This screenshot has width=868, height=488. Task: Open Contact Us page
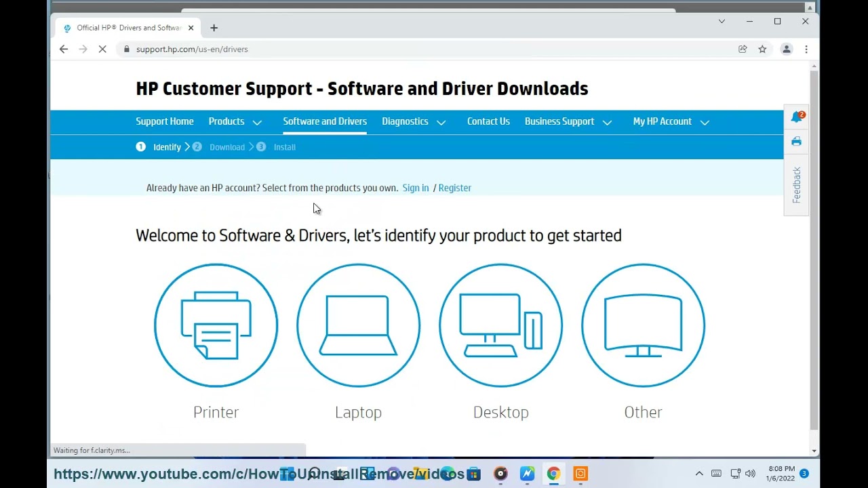[x=488, y=121]
